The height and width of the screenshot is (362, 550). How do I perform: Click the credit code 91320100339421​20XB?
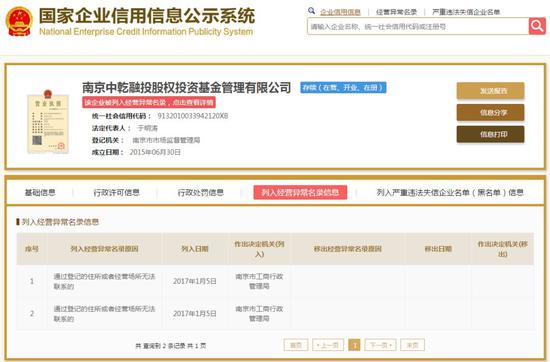(193, 116)
